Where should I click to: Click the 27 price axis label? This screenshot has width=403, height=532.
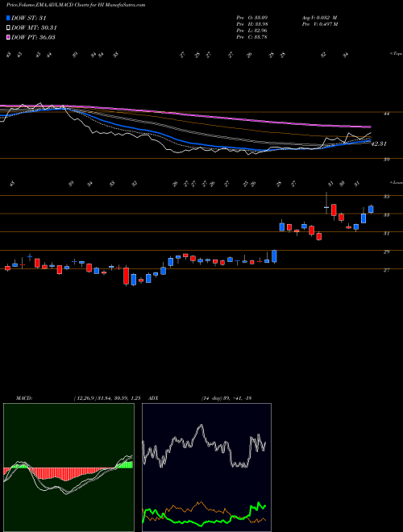(386, 270)
